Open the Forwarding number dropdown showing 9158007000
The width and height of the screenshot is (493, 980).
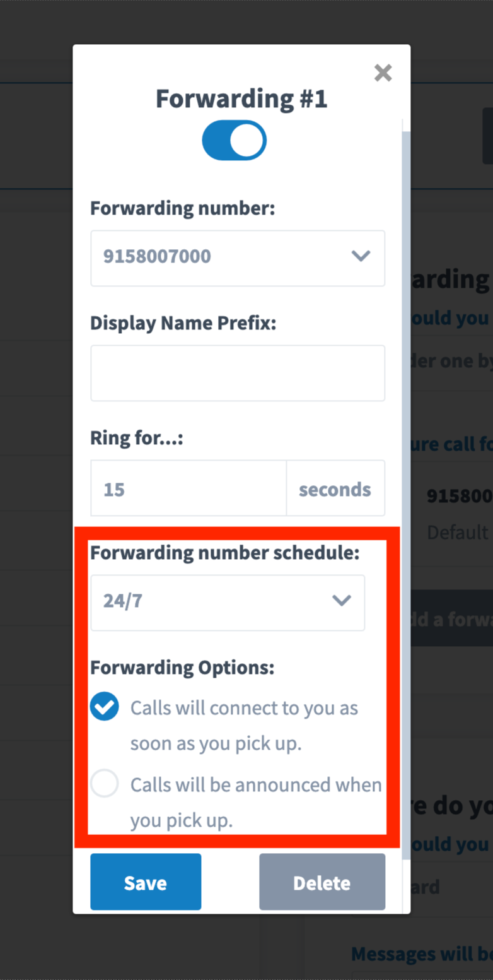tap(238, 256)
